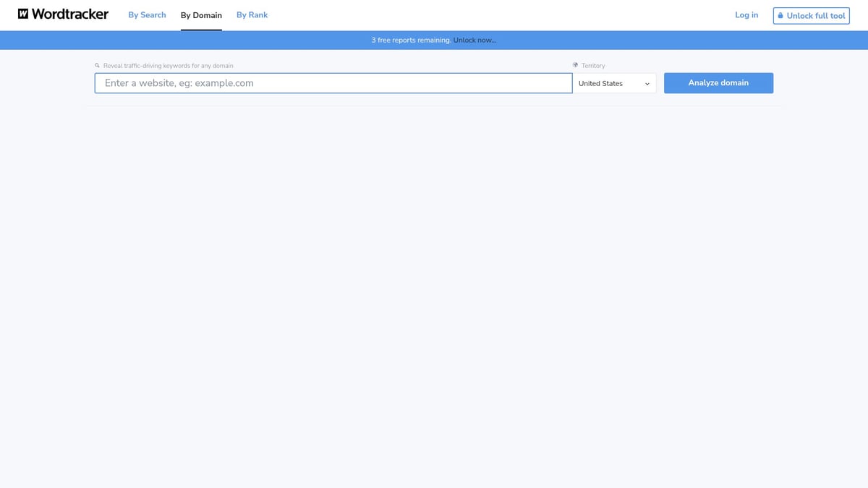Viewport: 868px width, 488px height.
Task: Select the By Domain tab
Action: [200, 14]
